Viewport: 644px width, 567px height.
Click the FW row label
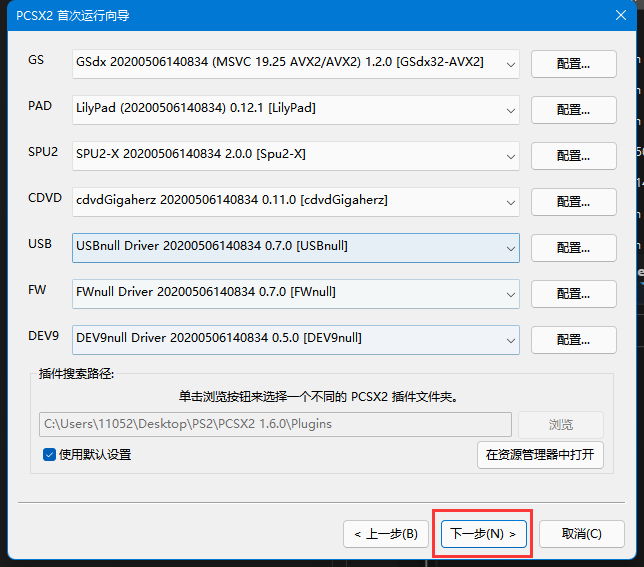pos(37,290)
